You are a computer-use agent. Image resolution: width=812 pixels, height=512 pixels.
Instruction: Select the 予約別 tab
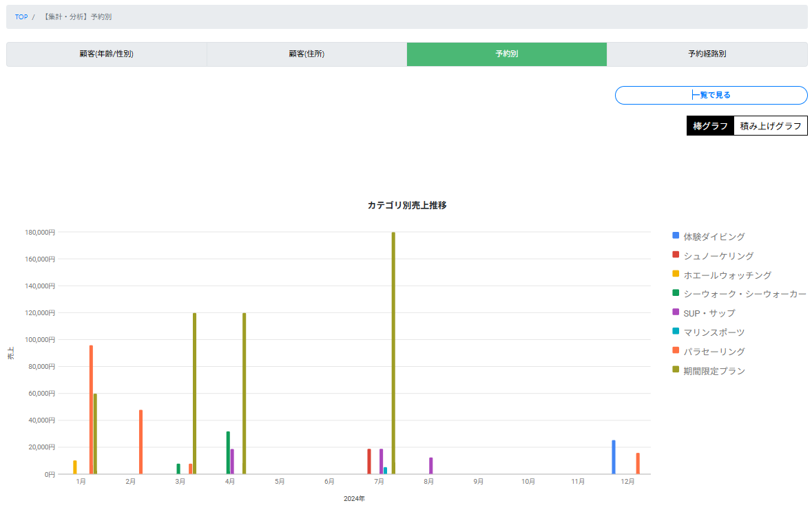[506, 54]
